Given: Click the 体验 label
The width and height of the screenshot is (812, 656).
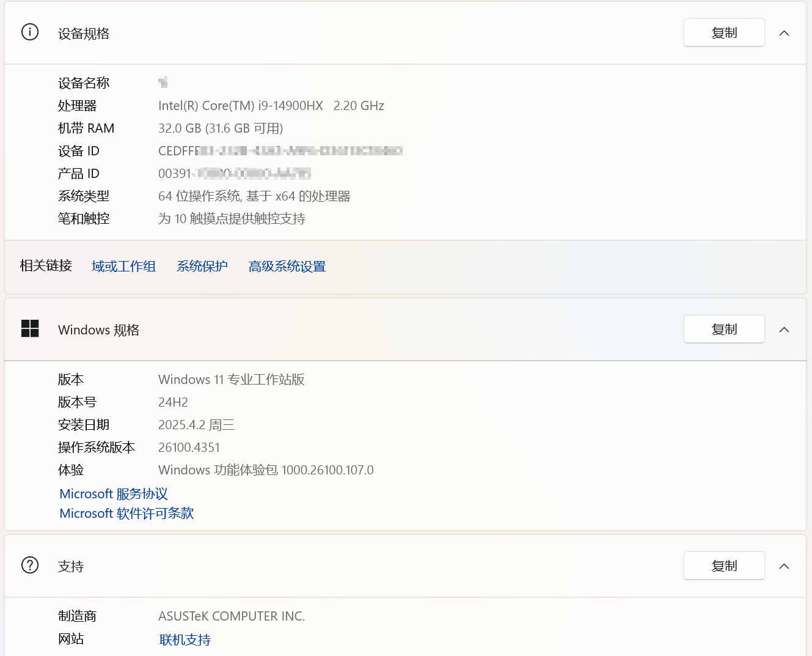Looking at the screenshot, I should tap(71, 470).
